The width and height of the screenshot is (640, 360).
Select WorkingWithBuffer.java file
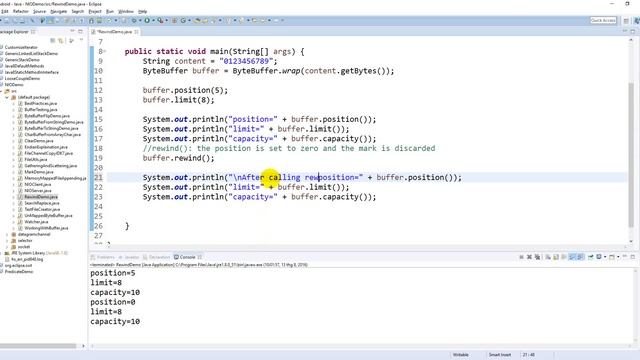coord(46,228)
